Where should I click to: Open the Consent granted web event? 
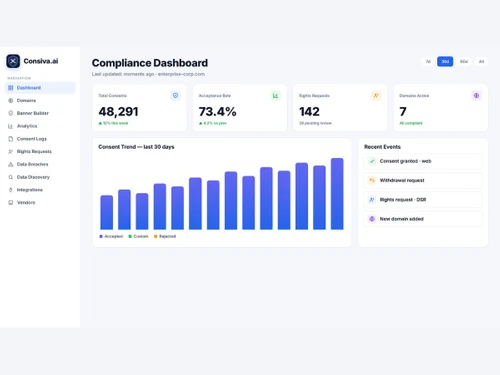click(x=423, y=161)
